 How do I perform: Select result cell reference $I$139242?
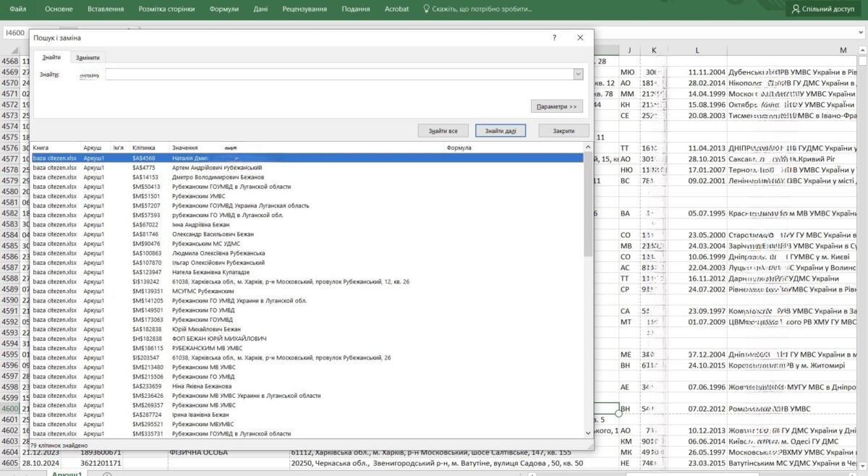click(147, 281)
